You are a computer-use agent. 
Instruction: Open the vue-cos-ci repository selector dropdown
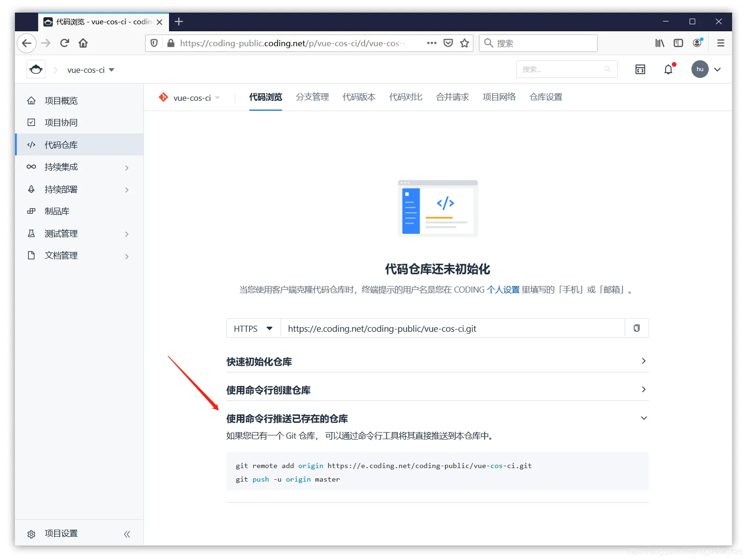pyautogui.click(x=196, y=98)
